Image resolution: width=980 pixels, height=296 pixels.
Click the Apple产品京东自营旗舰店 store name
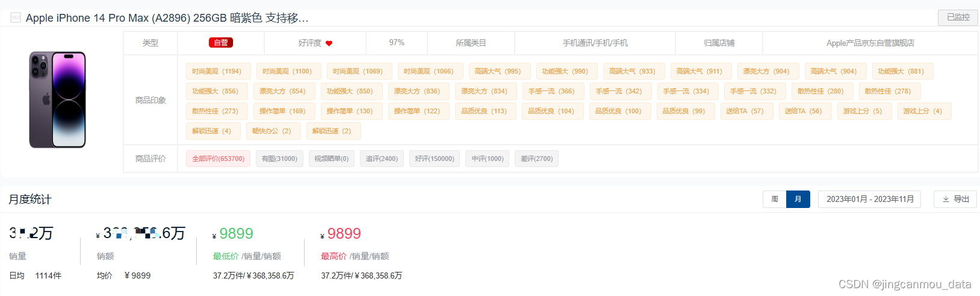pos(870,43)
